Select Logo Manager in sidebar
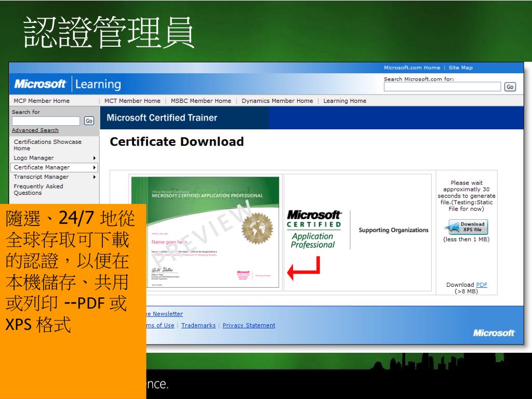This screenshot has height=399, width=532. [x=34, y=158]
